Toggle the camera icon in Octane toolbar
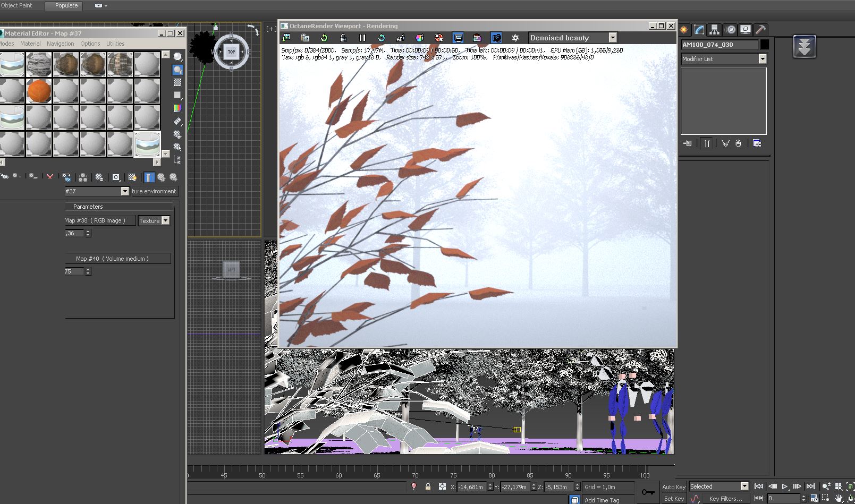 point(496,38)
